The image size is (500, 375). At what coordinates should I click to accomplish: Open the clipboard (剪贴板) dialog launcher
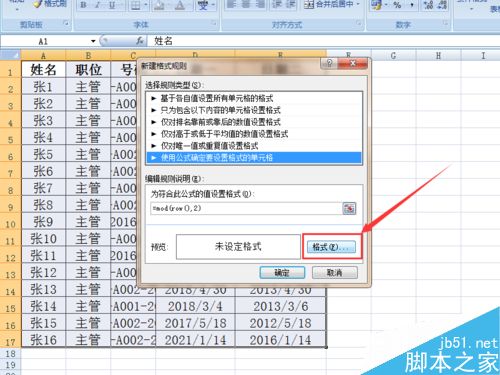point(67,23)
